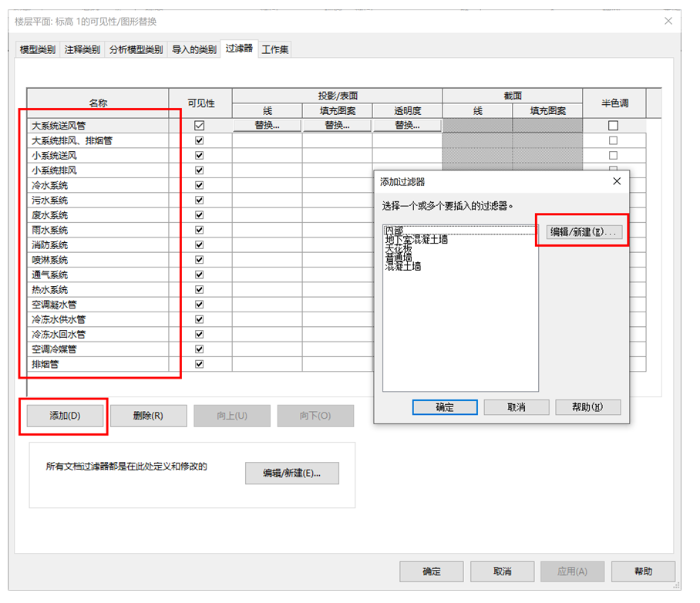Disable visibility of 冷水系统 filter
Viewport: 700px width, 603px height.
point(200,185)
